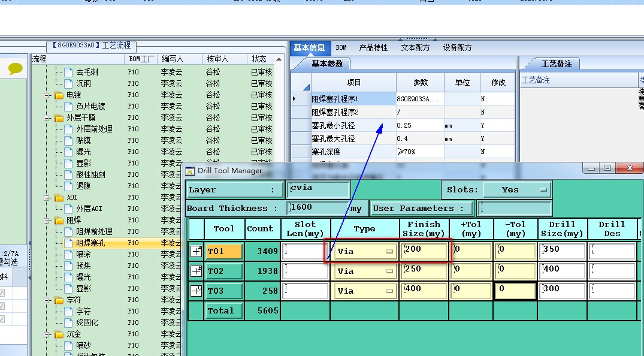Click the 电镀 folder icon

(x=59, y=95)
